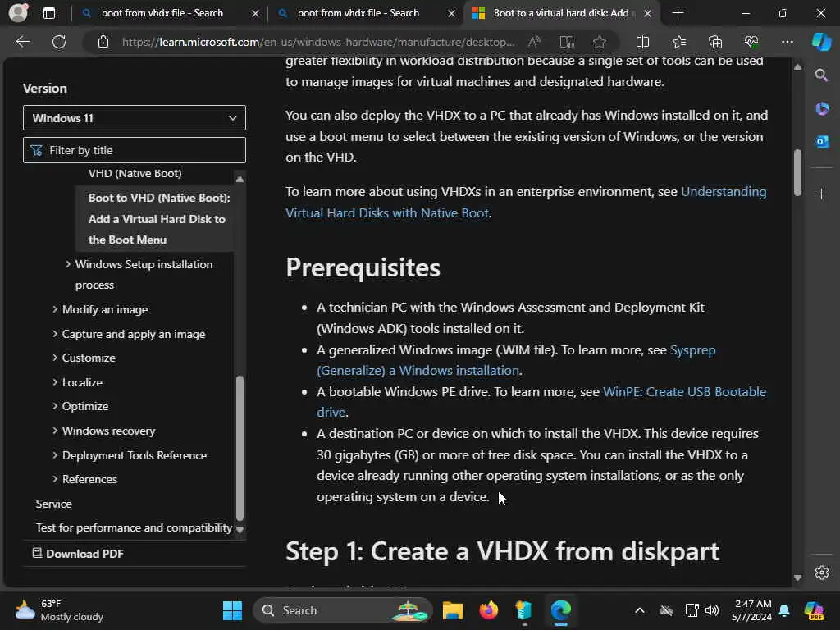The width and height of the screenshot is (840, 630).
Task: Open Copilot icon in the toolbar
Action: point(821,42)
